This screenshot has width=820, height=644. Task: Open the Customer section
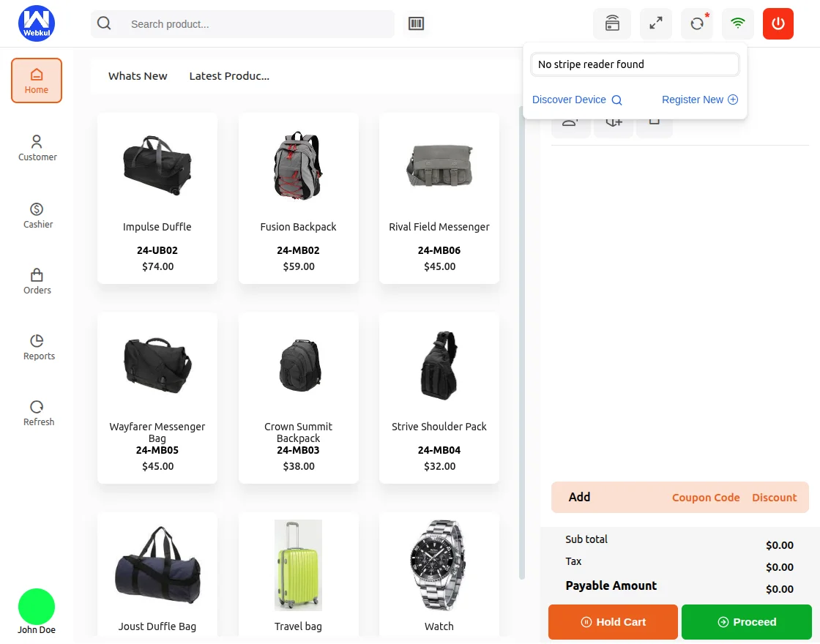click(x=37, y=148)
